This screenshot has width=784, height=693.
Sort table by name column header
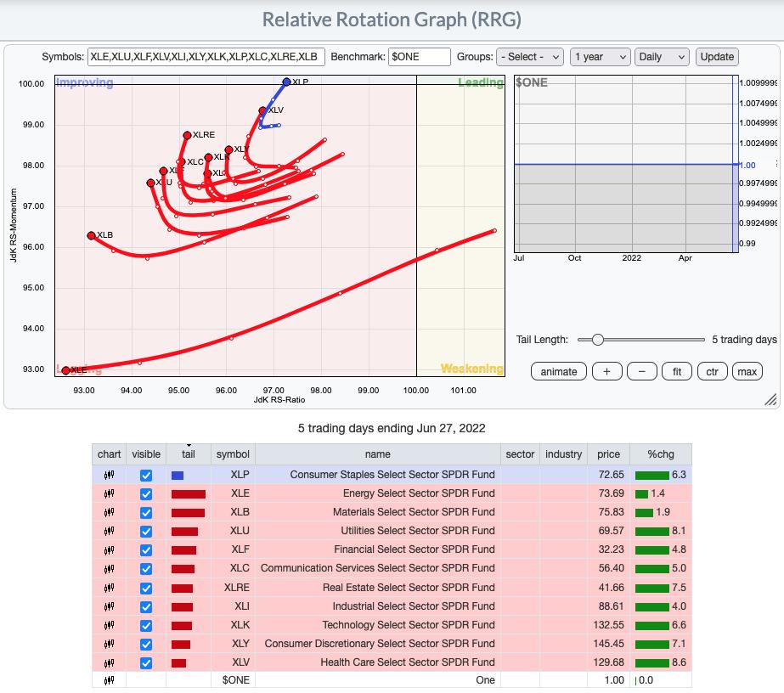click(x=377, y=454)
